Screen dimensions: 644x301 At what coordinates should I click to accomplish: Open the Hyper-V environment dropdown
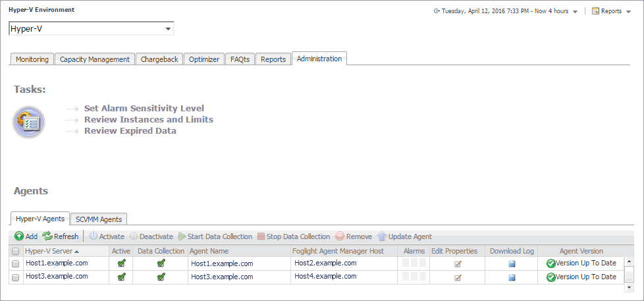point(91,29)
